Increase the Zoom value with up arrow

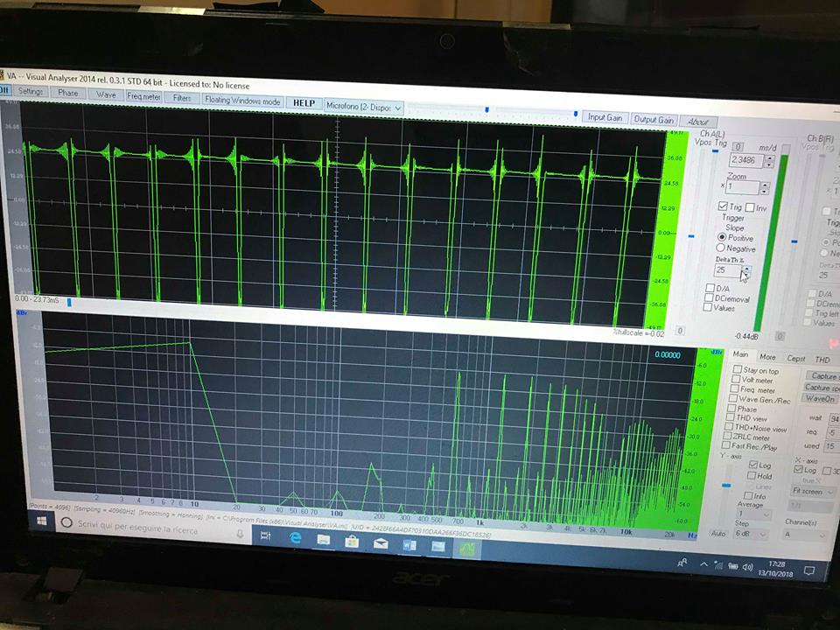tap(765, 185)
